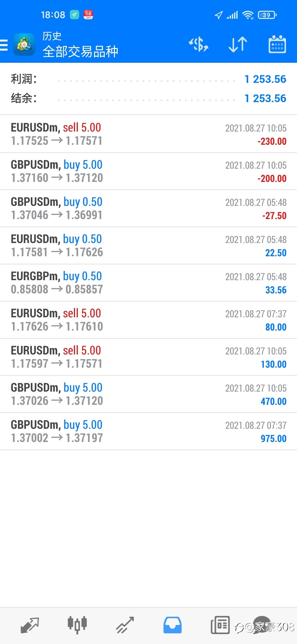Open the calendar date range picker
Screen dimensions: 297x644
[277, 44]
